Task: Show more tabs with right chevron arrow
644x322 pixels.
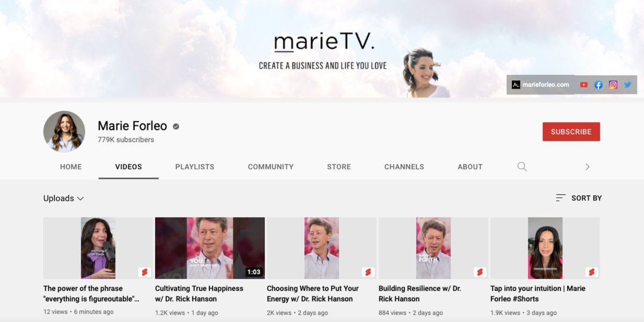Action: click(587, 167)
